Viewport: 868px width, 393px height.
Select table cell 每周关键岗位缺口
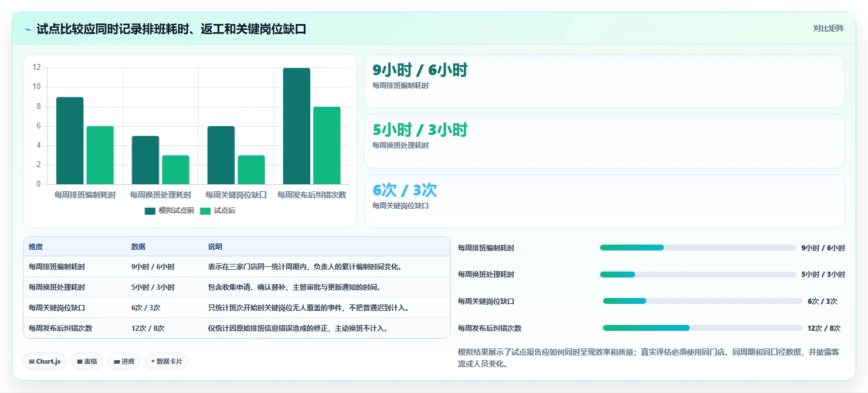click(57, 308)
